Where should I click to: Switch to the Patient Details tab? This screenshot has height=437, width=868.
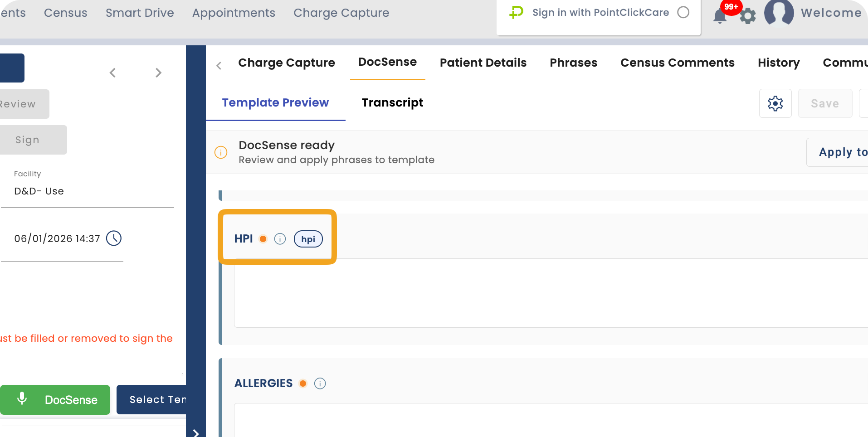483,63
